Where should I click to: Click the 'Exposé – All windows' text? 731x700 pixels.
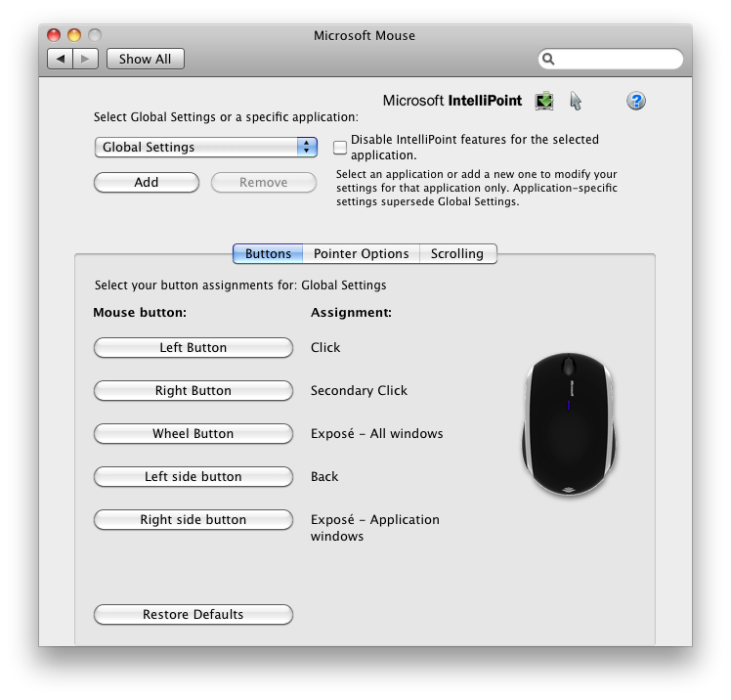376,433
